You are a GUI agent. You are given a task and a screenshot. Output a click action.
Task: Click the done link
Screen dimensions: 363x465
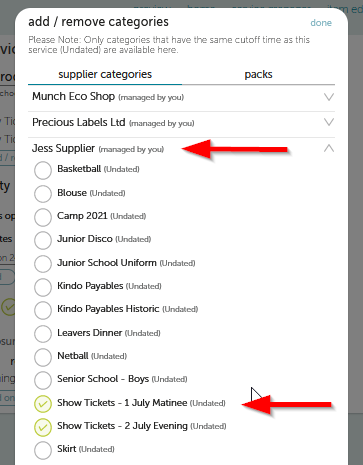point(321,23)
